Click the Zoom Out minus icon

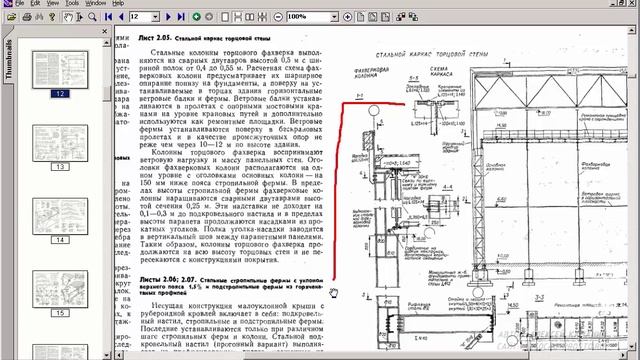tap(278, 17)
